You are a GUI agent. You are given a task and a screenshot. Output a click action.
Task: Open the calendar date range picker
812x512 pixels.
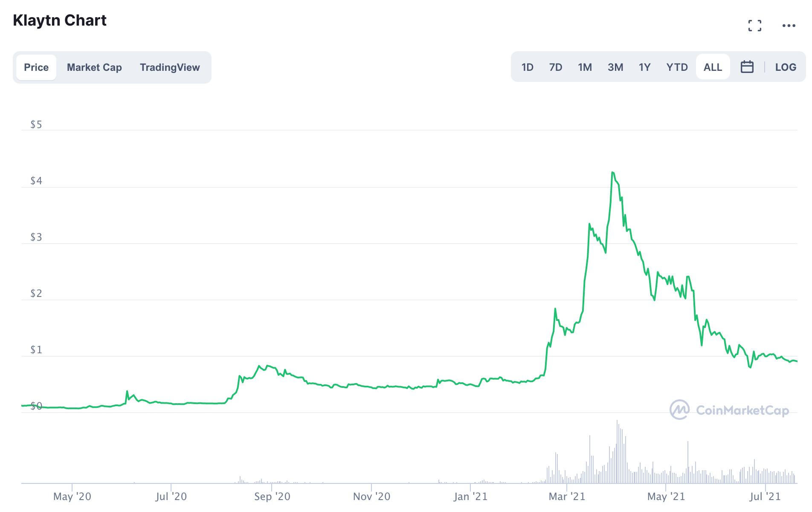tap(747, 67)
